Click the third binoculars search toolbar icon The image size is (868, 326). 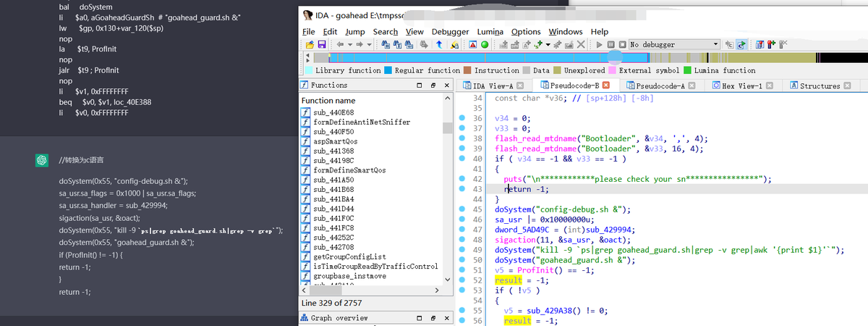coord(409,45)
